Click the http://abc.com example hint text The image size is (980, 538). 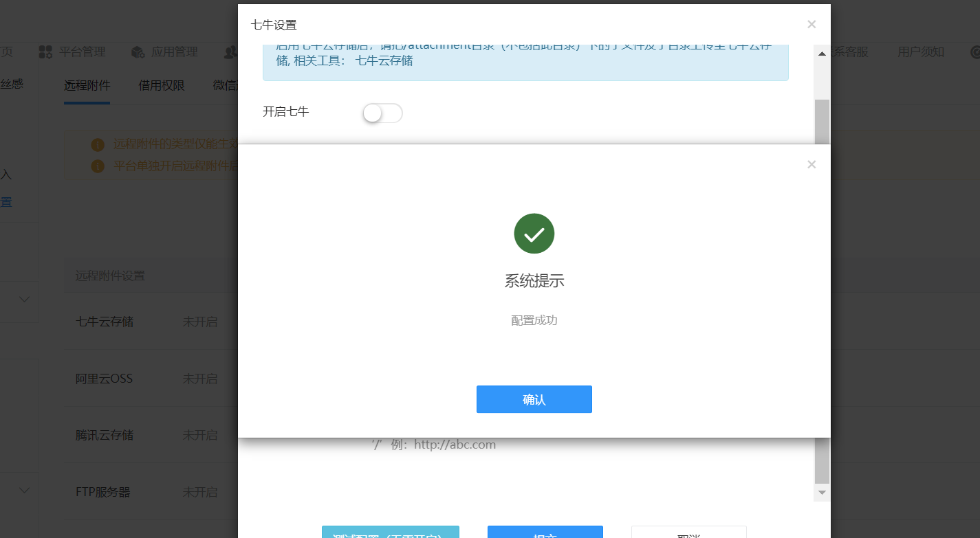click(x=455, y=445)
